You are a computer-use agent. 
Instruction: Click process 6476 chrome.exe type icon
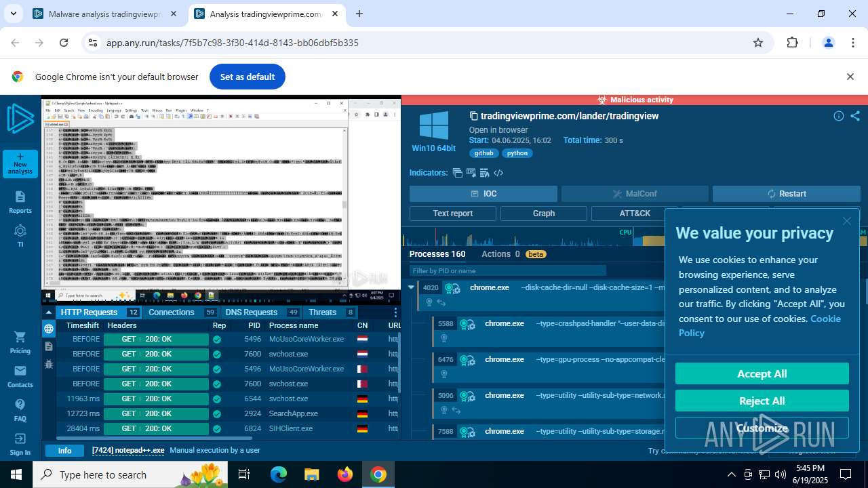[x=467, y=360]
